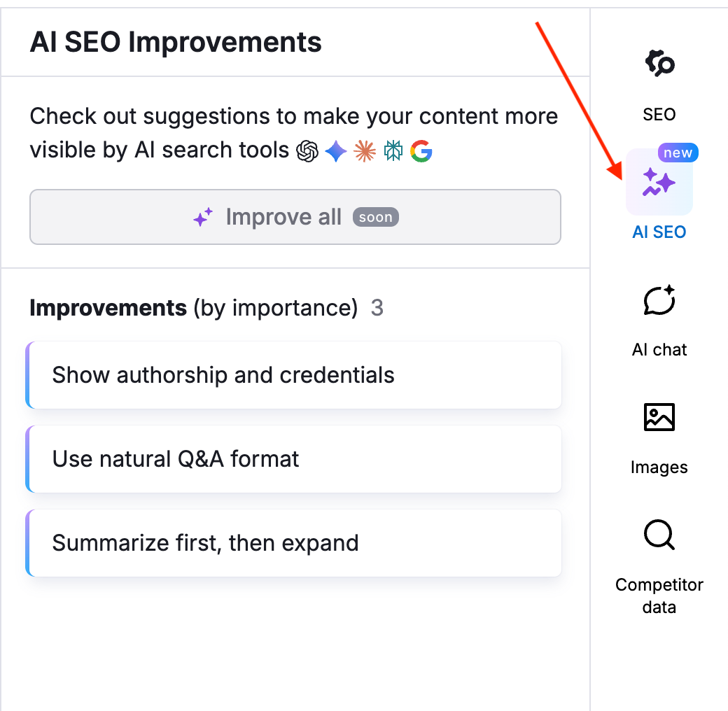Expand the 'Use natural Q&A format' suggestion
728x711 pixels.
pyautogui.click(x=295, y=459)
